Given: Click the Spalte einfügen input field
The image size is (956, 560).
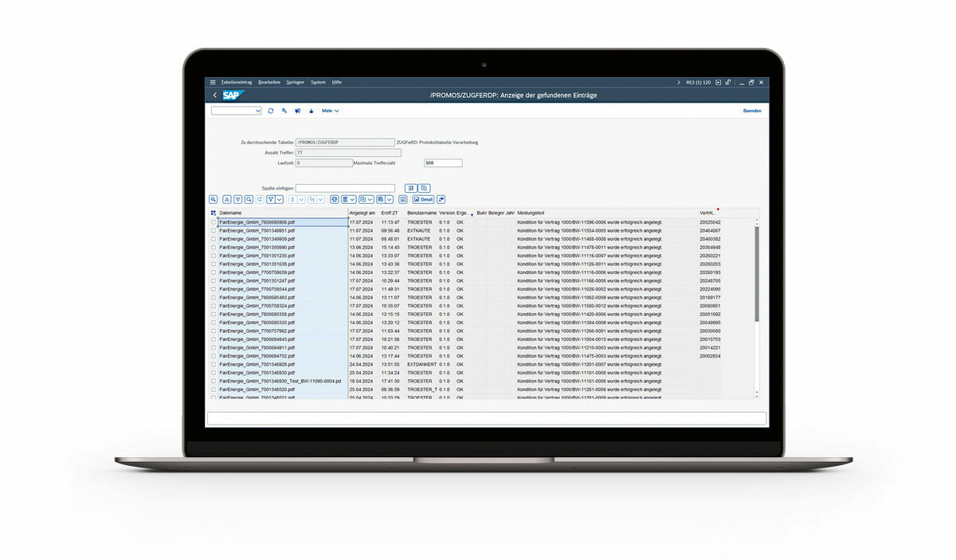Looking at the screenshot, I should point(344,188).
